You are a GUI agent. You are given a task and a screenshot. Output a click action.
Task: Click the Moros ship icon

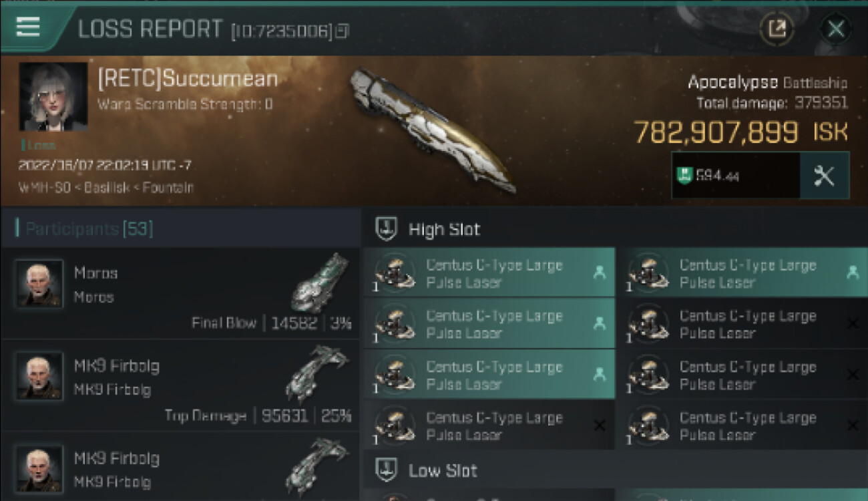coord(320,283)
